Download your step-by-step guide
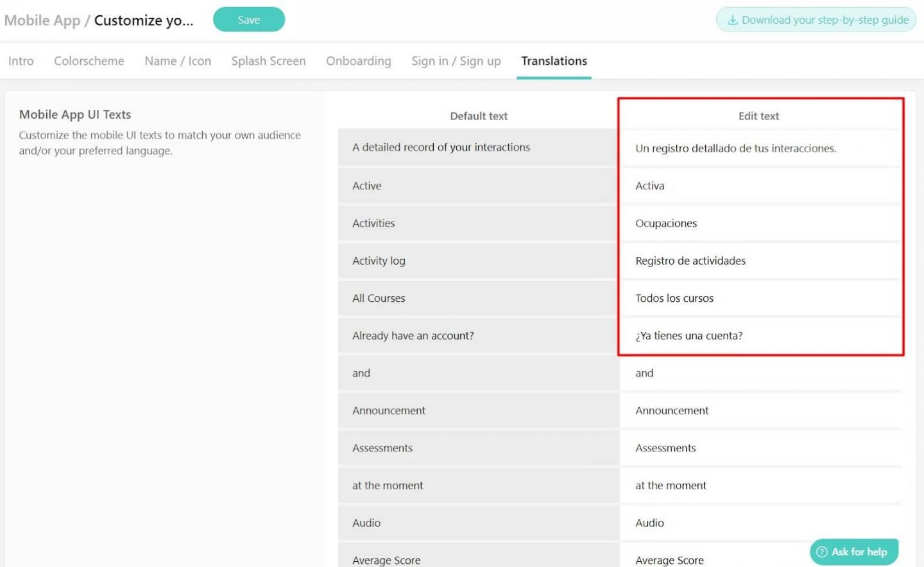The image size is (924, 567). point(816,20)
